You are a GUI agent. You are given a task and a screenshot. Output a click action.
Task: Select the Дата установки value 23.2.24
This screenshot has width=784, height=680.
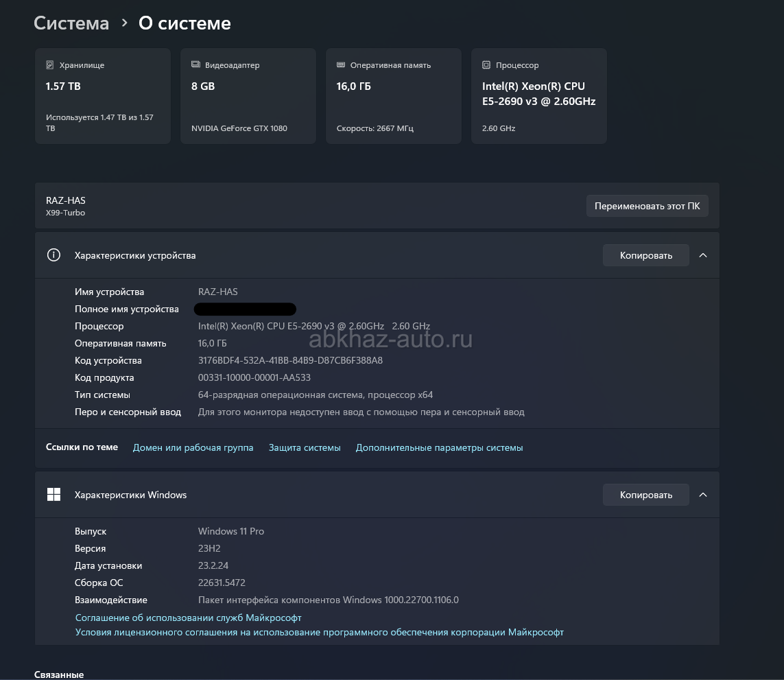213,565
